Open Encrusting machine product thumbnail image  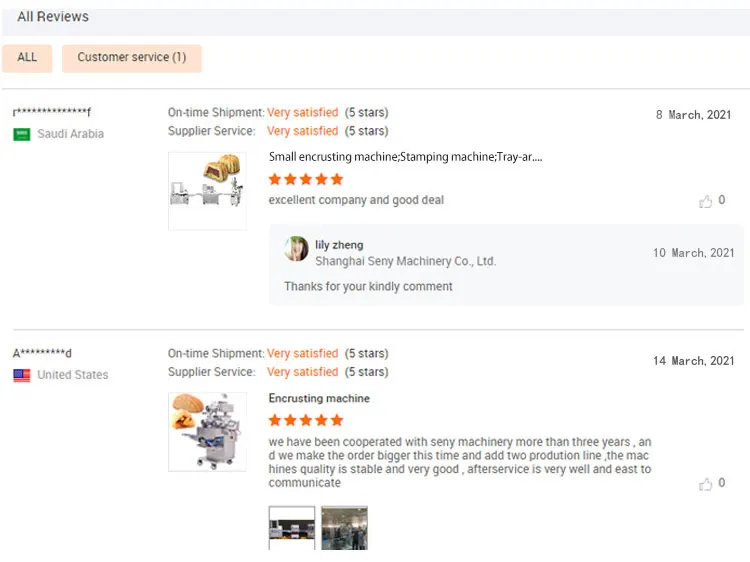point(207,431)
